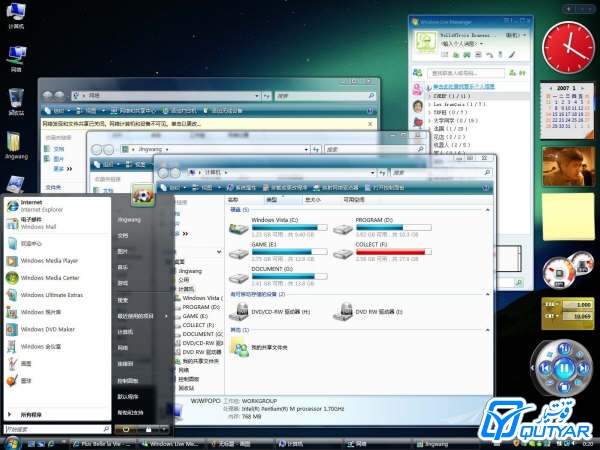This screenshot has width=600, height=450.
Task: Click the Messenger user avatar
Action: (426, 41)
